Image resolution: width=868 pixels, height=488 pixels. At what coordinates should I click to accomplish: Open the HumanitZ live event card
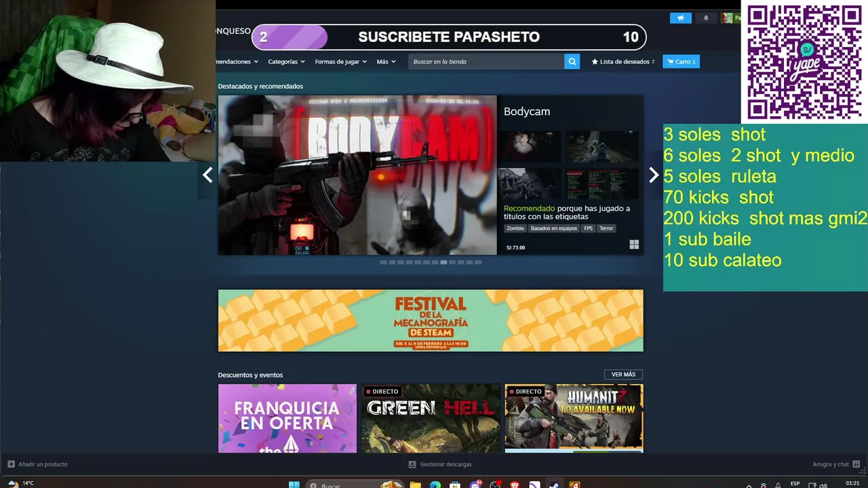point(574,418)
